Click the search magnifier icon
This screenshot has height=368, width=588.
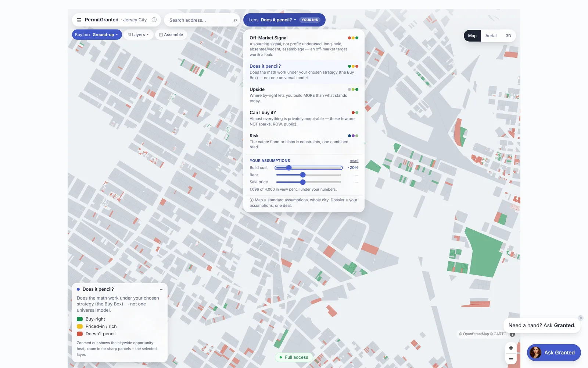(x=235, y=20)
